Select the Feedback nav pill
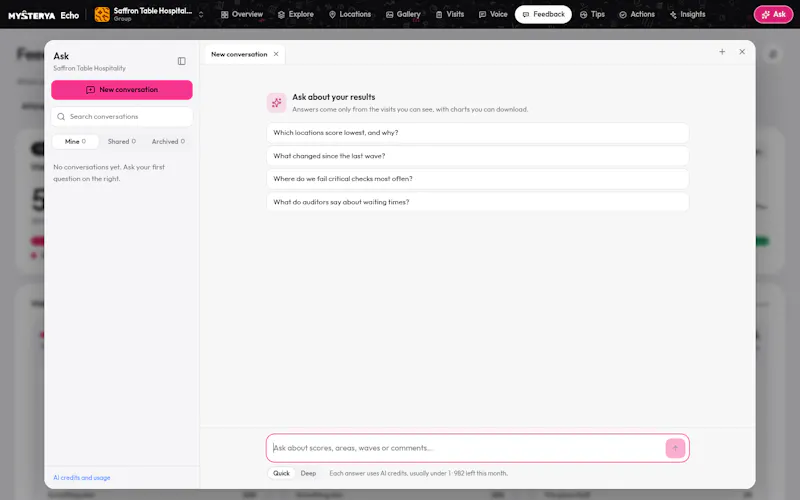Screen dimensions: 800x500 (543, 14)
